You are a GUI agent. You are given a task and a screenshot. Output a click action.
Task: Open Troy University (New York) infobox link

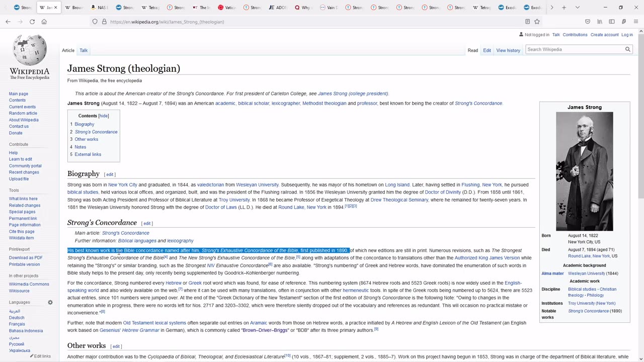592,303
